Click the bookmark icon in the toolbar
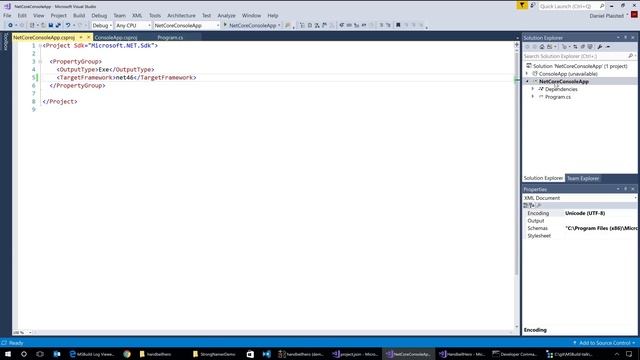This screenshot has height=360, width=640. [x=398, y=25]
